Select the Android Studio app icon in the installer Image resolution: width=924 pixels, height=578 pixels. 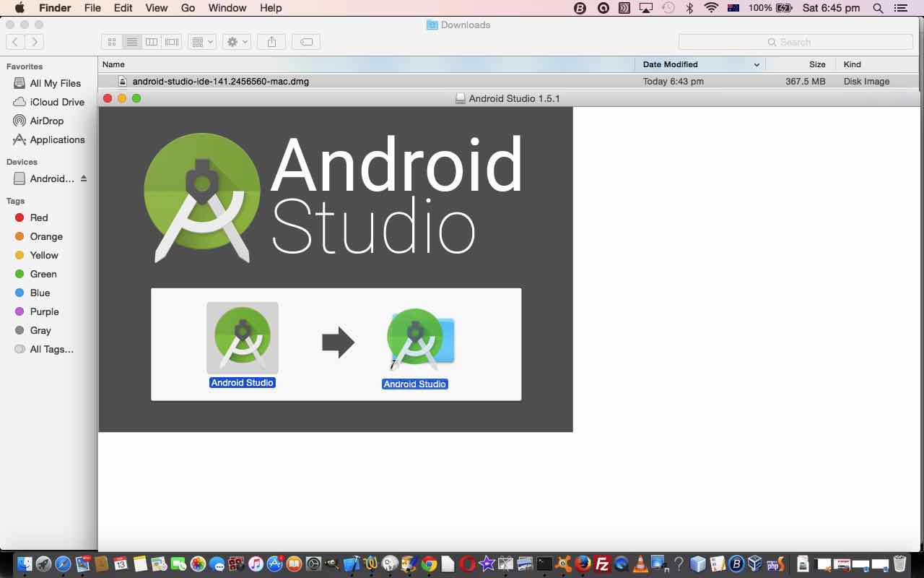[x=243, y=337]
